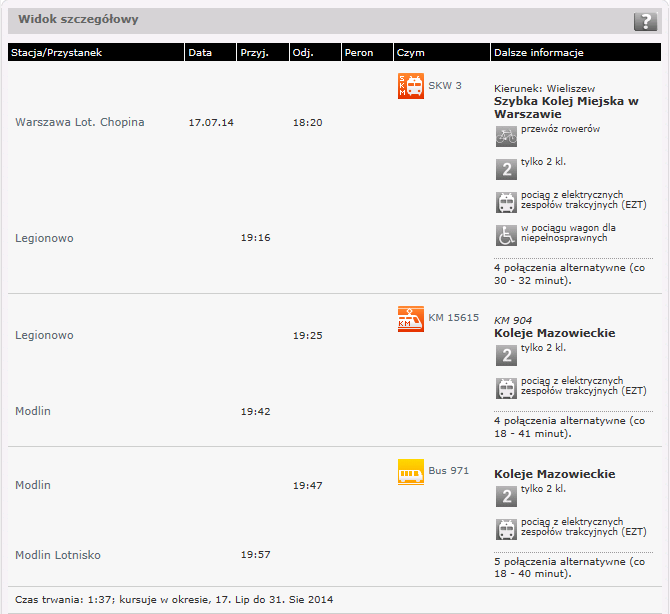Open the Legionowo arrival station at 19:16
Viewport: 670px width, 614px height.
click(x=44, y=238)
